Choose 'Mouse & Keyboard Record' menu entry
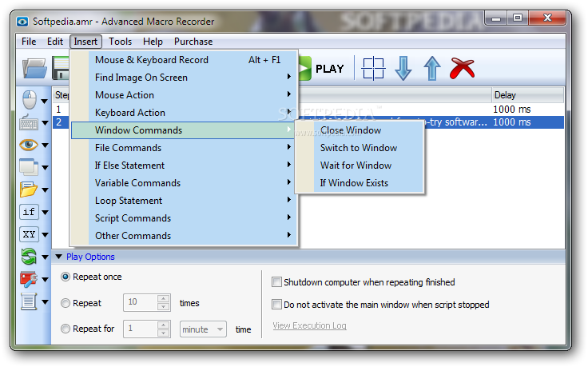This screenshot has width=588, height=367. click(x=184, y=60)
